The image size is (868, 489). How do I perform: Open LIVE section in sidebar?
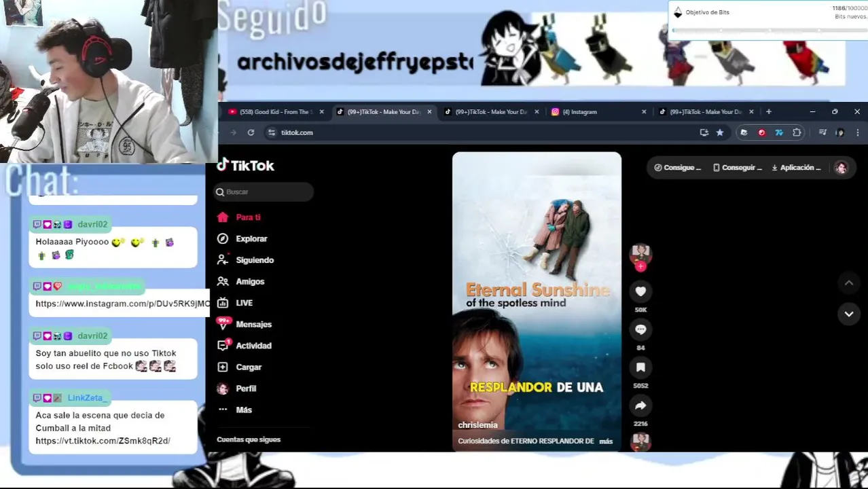235,303
